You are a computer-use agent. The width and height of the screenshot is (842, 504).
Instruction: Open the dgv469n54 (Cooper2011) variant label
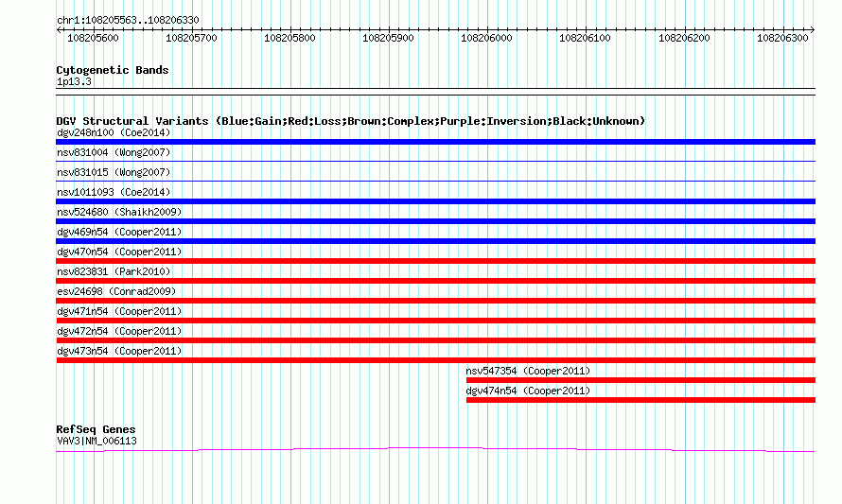pyautogui.click(x=119, y=232)
